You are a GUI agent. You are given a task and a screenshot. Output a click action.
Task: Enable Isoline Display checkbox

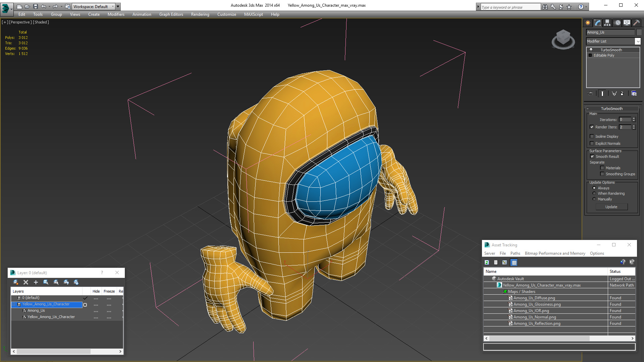pyautogui.click(x=592, y=136)
